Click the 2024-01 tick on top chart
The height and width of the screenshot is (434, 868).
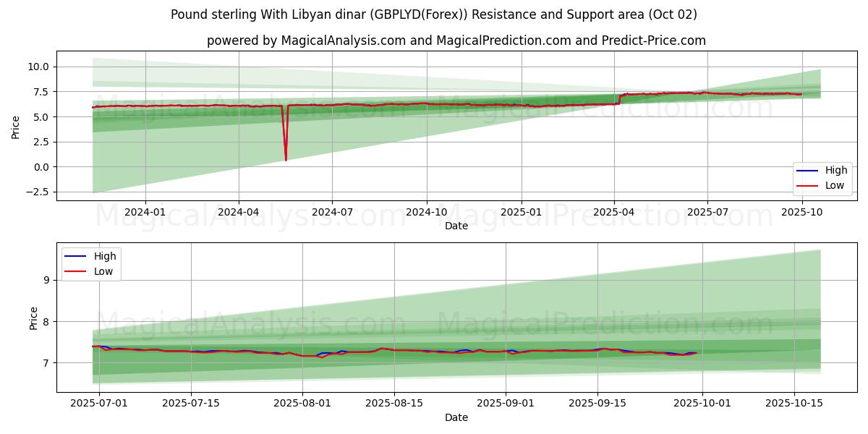(145, 213)
